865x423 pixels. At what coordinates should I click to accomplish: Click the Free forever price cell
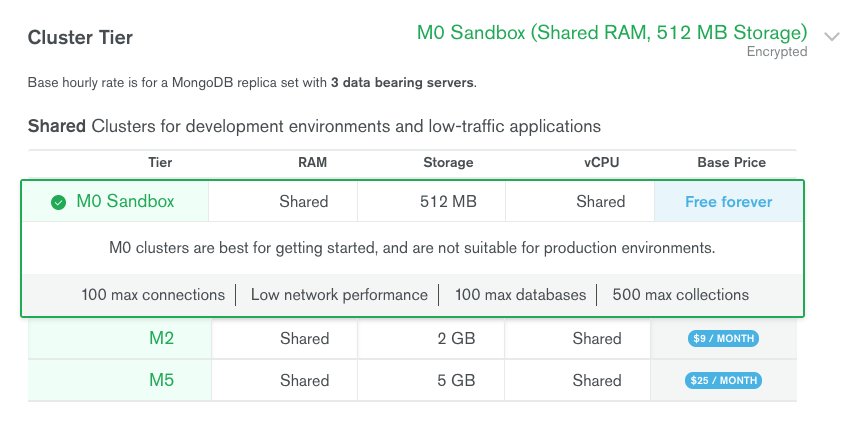[x=728, y=202]
